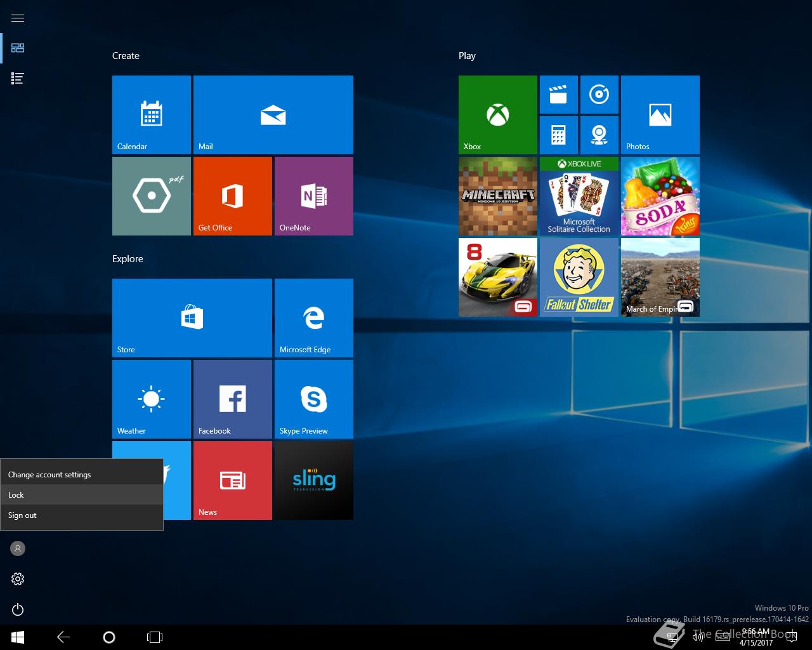The width and height of the screenshot is (812, 650).
Task: Open the Store tile
Action: point(192,318)
